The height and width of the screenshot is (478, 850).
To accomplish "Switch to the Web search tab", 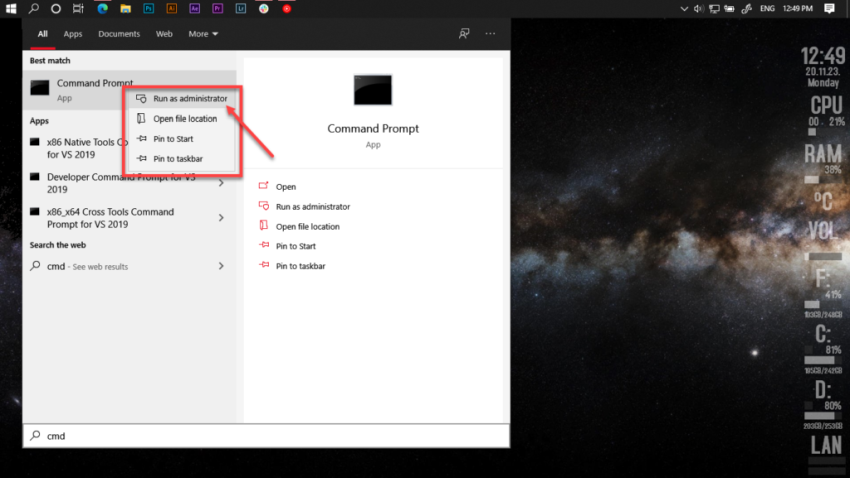I will [x=164, y=34].
